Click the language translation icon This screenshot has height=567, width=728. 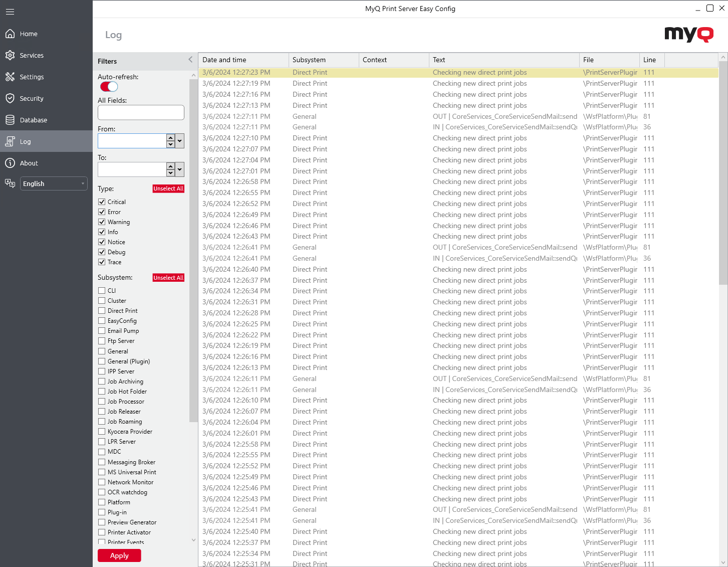coord(10,183)
